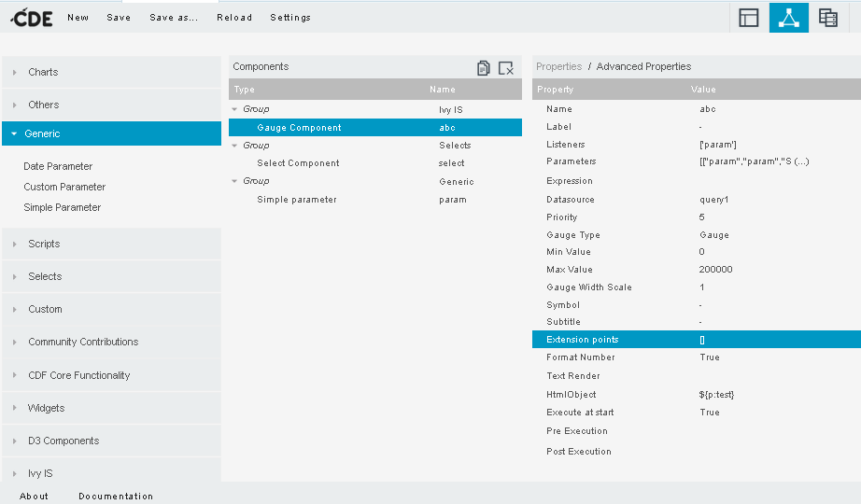Viewport: 861px width, 504px height.
Task: Edit the Label property value
Action: [700, 127]
